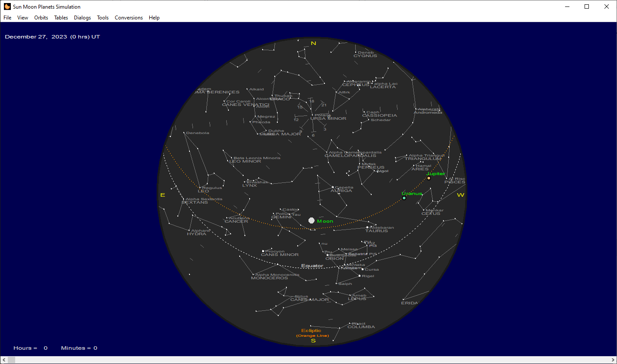
Task: Open the Dialogs menu
Action: (82, 18)
